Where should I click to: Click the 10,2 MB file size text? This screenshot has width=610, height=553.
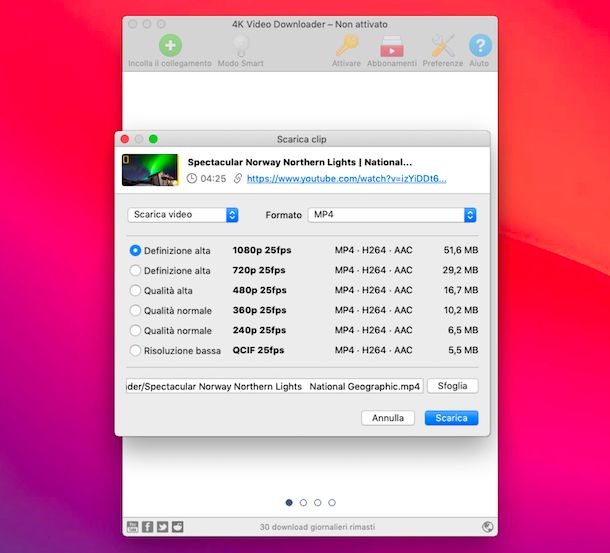[461, 310]
